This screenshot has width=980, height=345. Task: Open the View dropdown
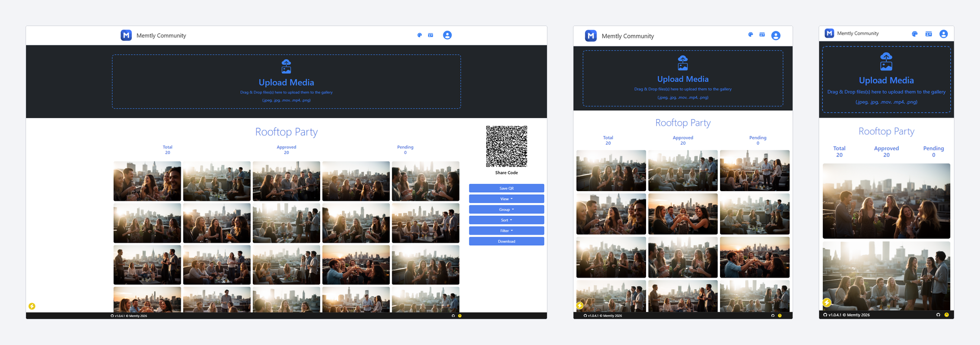[507, 199]
